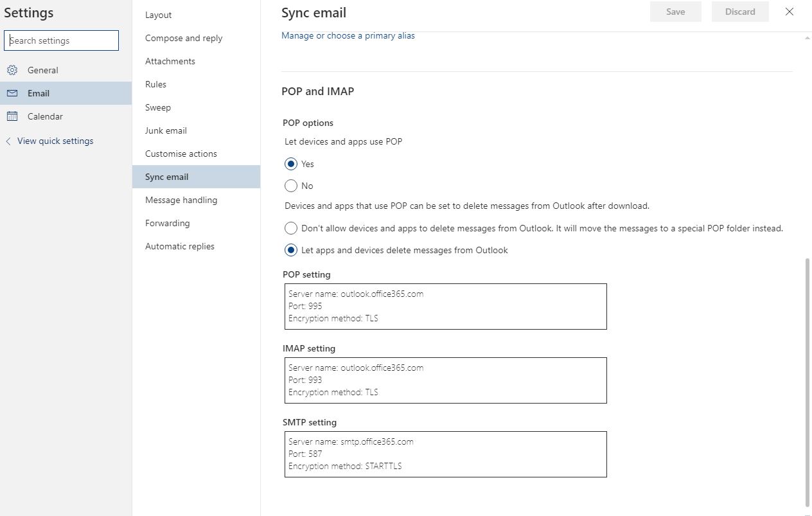Select Let apps and devices delete messages
Screen dimensions: 812x516
click(x=291, y=250)
